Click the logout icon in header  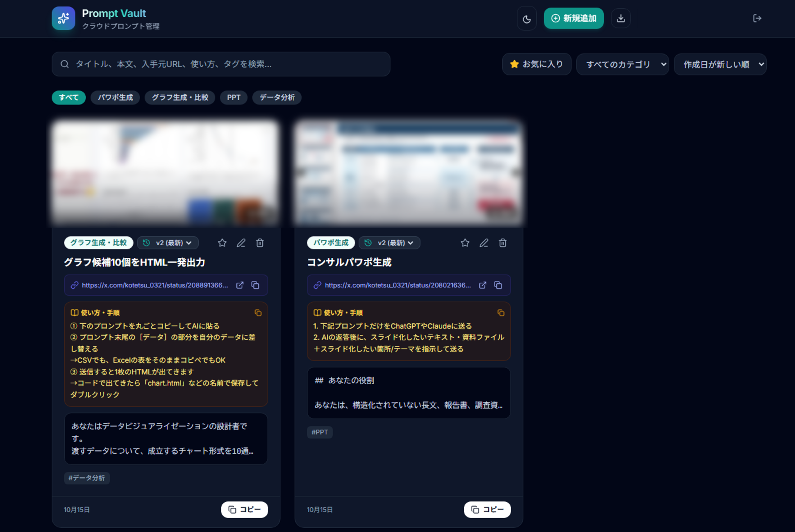(x=757, y=18)
